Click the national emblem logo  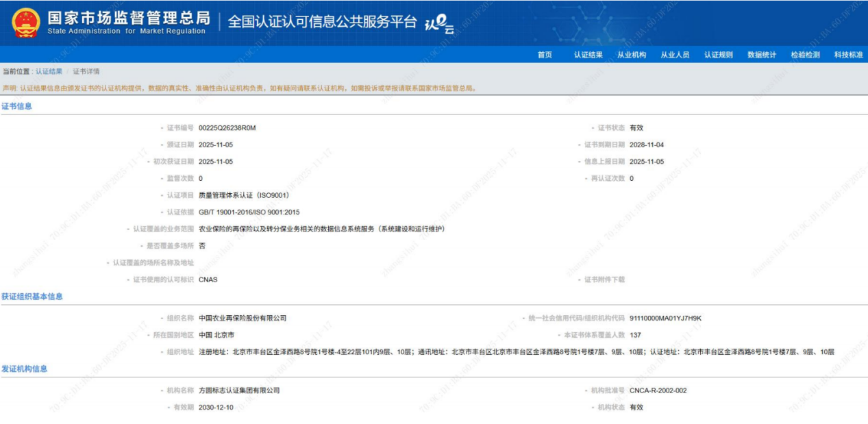coord(25,23)
